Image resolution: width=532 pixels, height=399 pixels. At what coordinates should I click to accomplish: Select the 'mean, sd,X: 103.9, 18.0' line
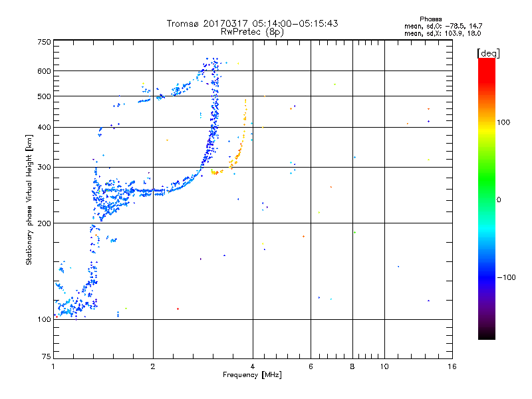click(x=442, y=33)
